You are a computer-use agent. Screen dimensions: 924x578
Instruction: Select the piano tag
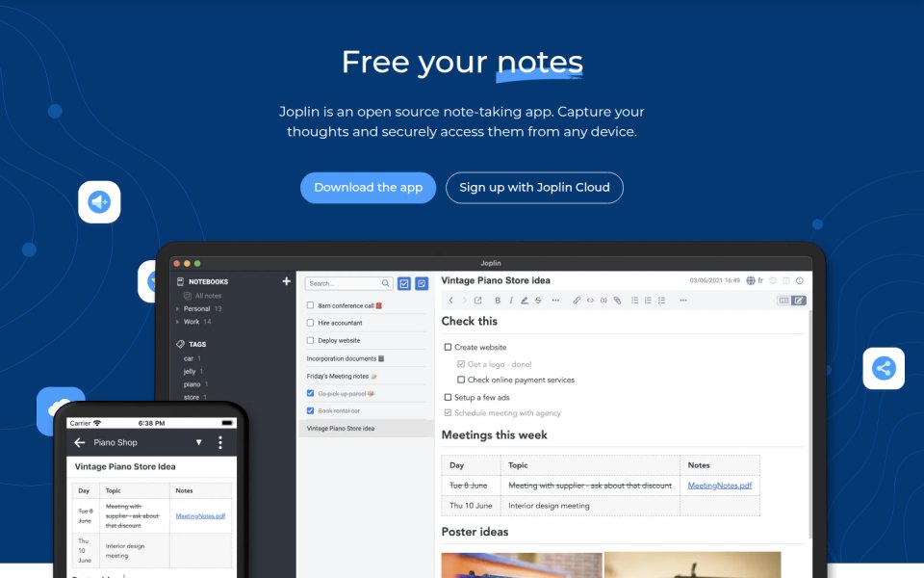point(192,384)
